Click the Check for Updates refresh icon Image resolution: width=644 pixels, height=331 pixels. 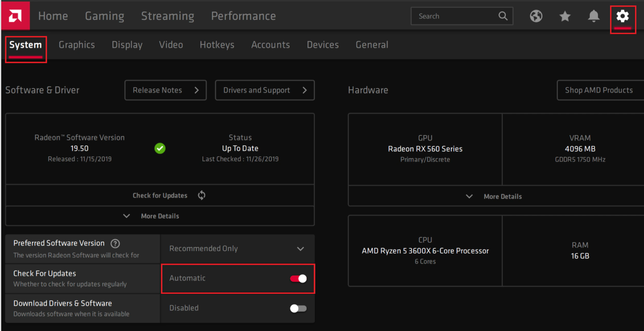tap(202, 196)
